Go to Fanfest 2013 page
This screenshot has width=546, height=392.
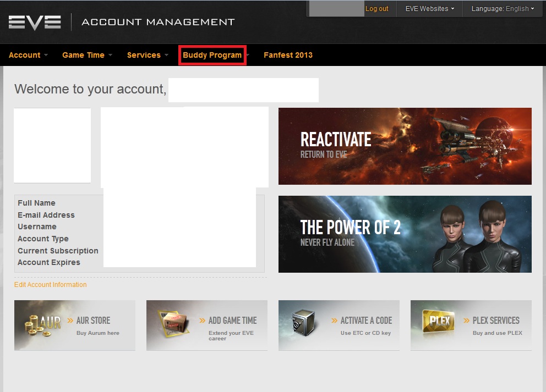coord(288,55)
